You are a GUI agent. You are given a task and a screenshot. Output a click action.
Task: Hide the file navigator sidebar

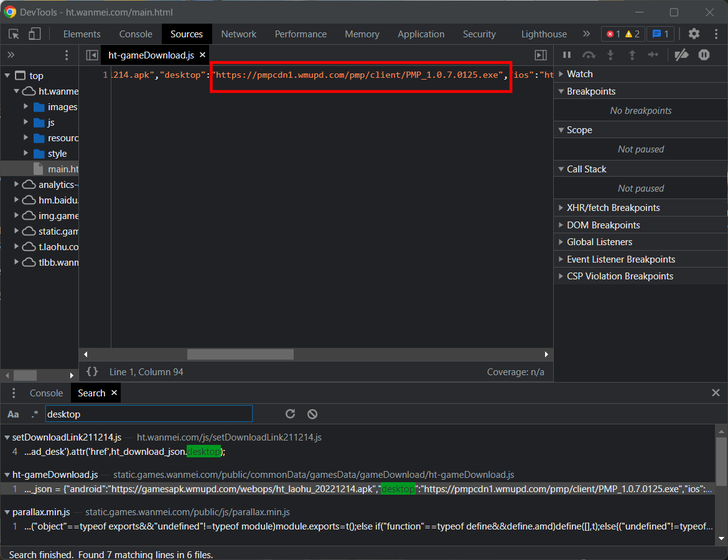point(92,55)
